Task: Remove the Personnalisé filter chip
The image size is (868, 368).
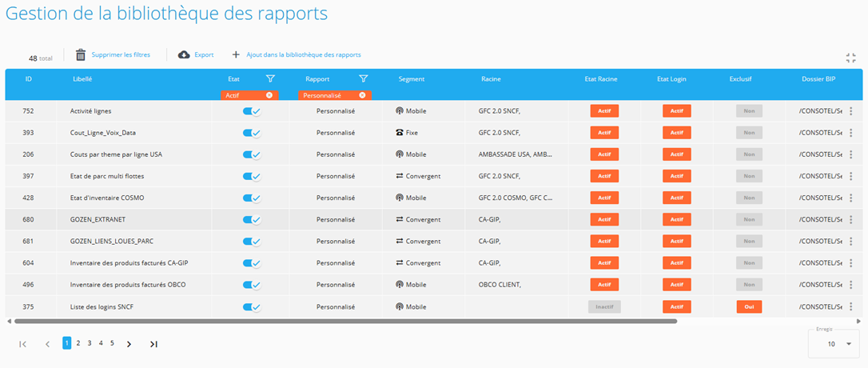Action: point(362,95)
